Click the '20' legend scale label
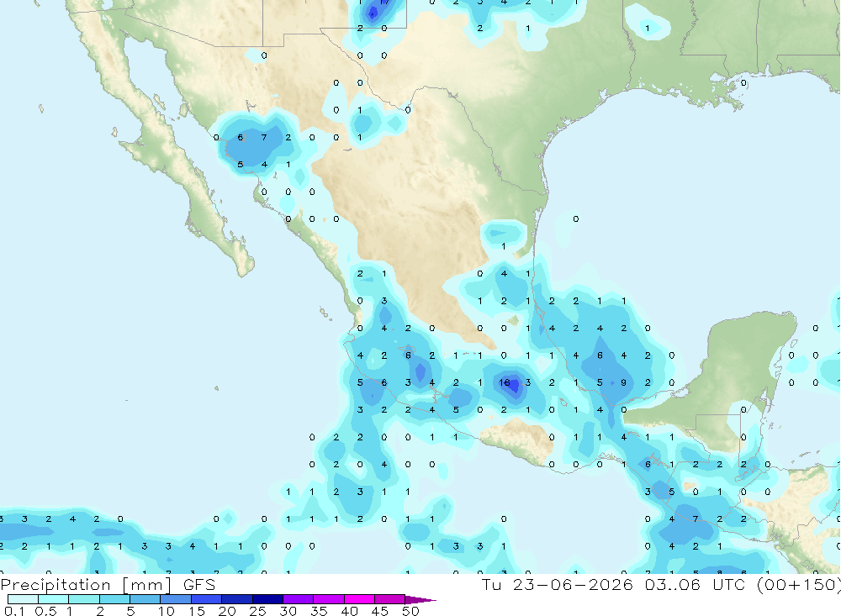841x616 pixels. pos(227,611)
